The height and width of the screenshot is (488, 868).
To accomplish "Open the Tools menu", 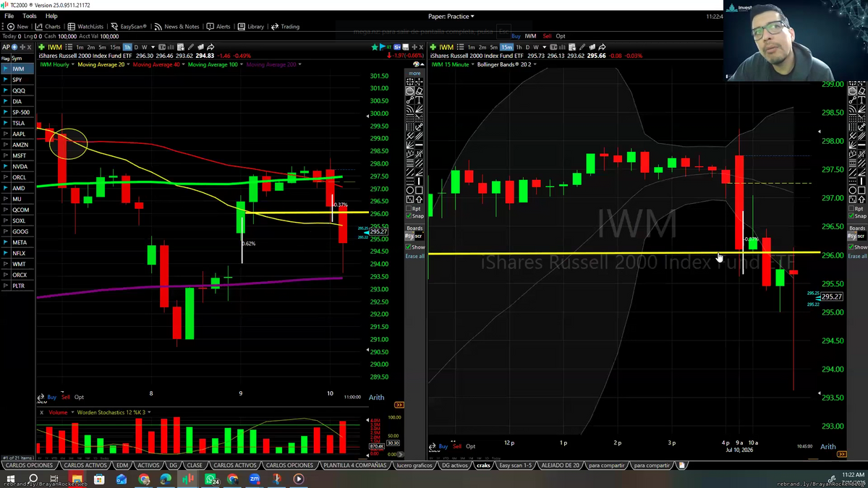I will tap(30, 16).
